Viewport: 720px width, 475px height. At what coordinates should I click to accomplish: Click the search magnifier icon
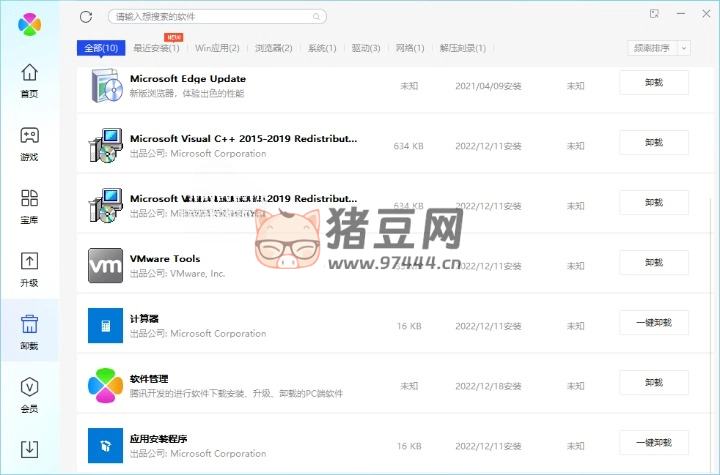[x=316, y=17]
